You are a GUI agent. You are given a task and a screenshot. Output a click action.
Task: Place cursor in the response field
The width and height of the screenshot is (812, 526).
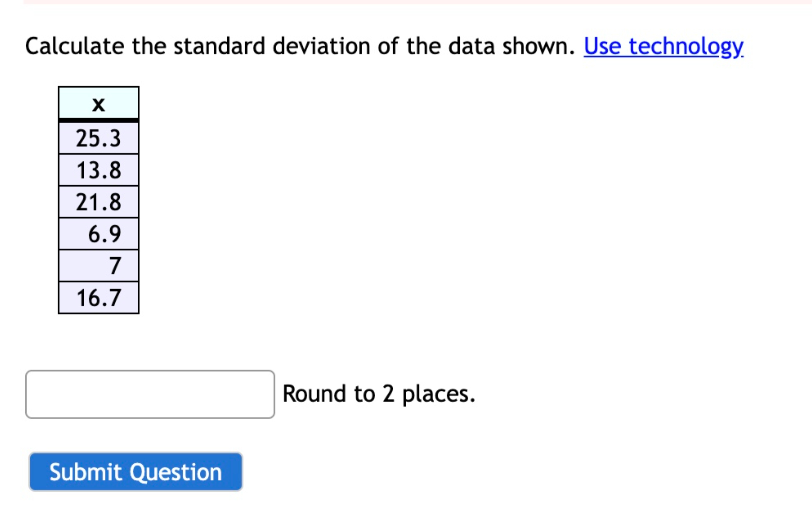[151, 394]
